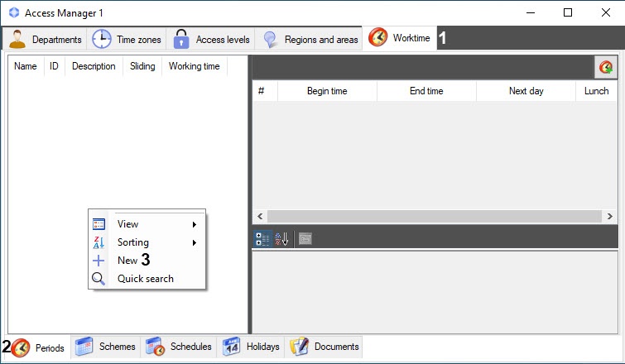This screenshot has height=364, width=625.
Task: Open the Schedules bottom tab
Action: click(179, 347)
